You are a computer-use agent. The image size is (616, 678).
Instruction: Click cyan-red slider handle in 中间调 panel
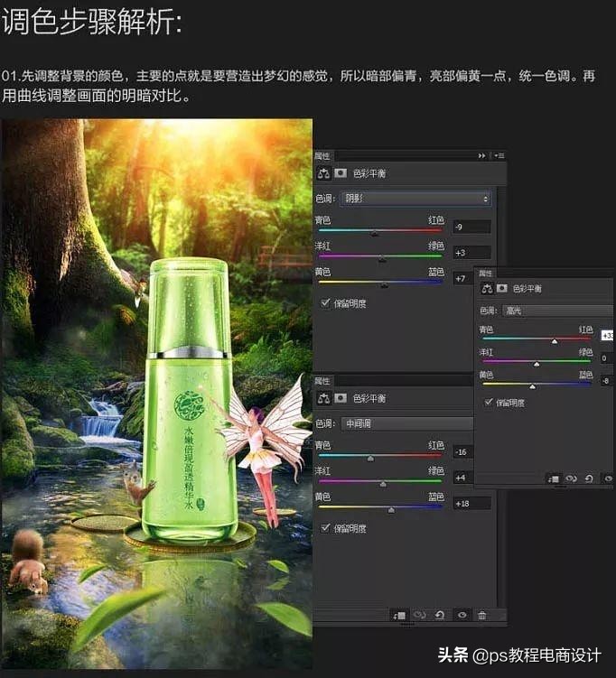[370, 459]
